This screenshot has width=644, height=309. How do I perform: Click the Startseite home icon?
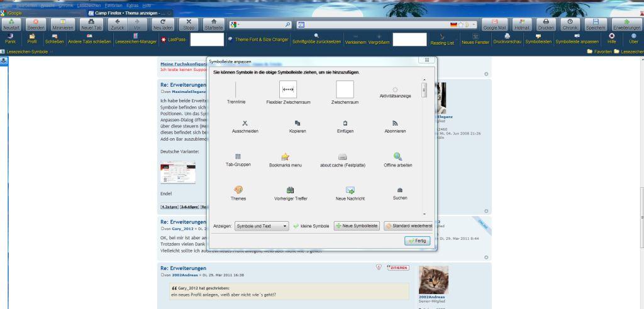pos(214,24)
